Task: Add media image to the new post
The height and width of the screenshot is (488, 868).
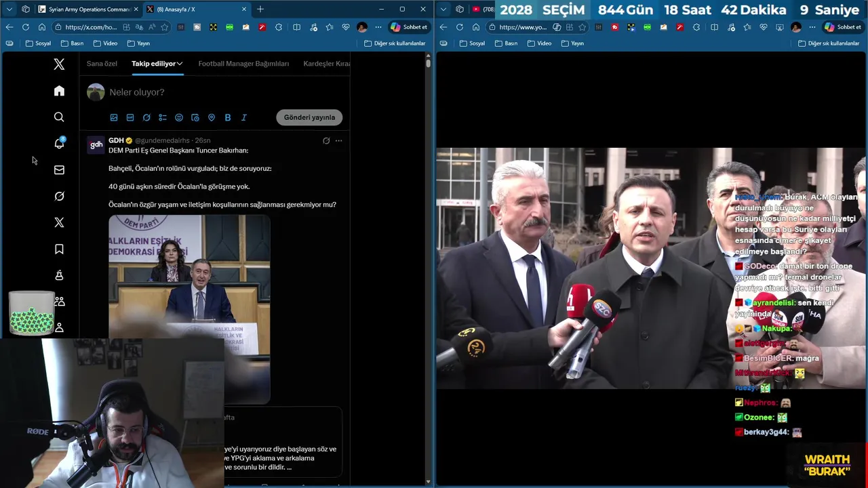Action: (114, 117)
